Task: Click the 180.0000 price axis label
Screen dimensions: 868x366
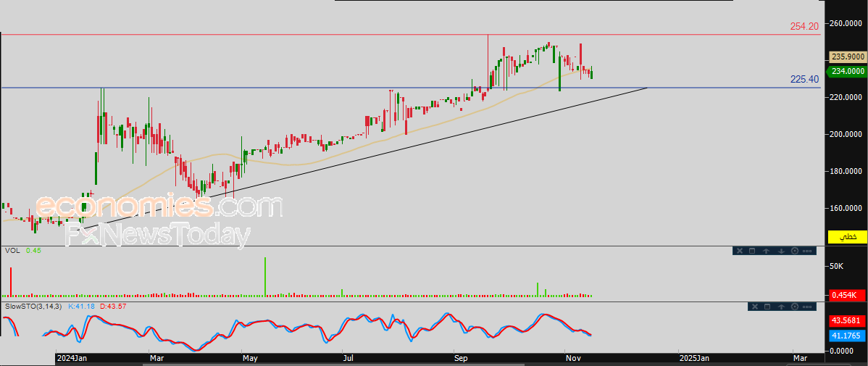Action: [846, 171]
